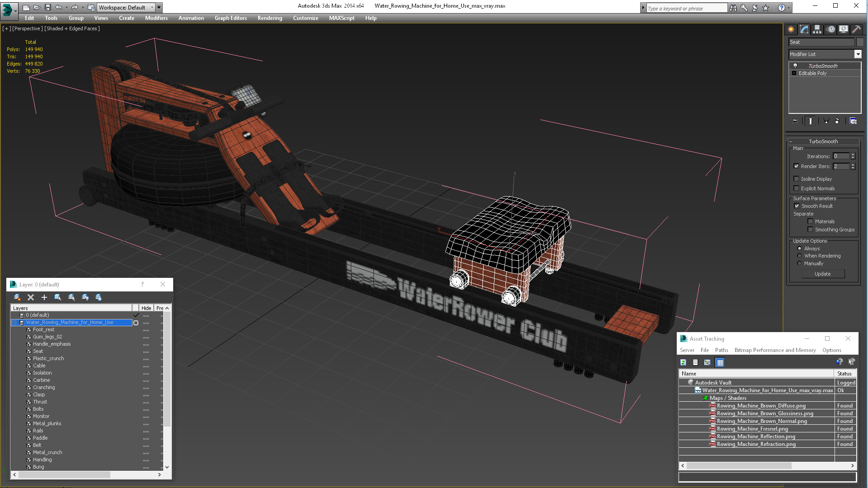Enable Separate by Materials checkbox
This screenshot has height=488, width=868.
point(811,221)
